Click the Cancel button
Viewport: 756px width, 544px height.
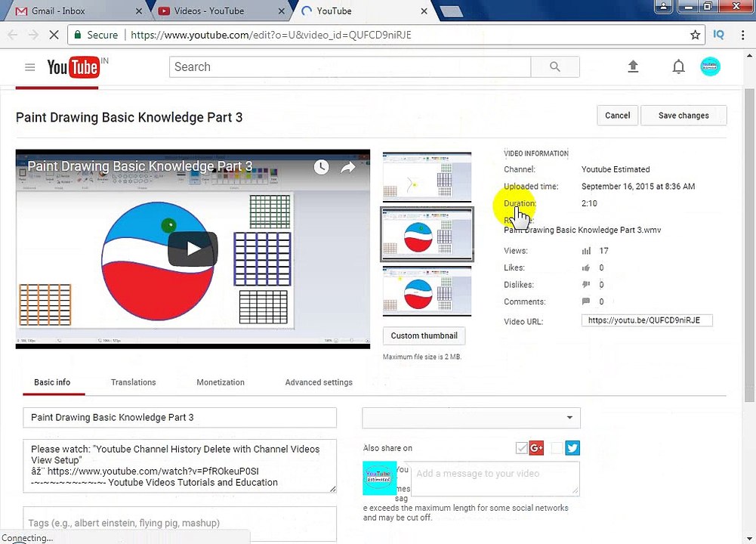click(x=618, y=116)
